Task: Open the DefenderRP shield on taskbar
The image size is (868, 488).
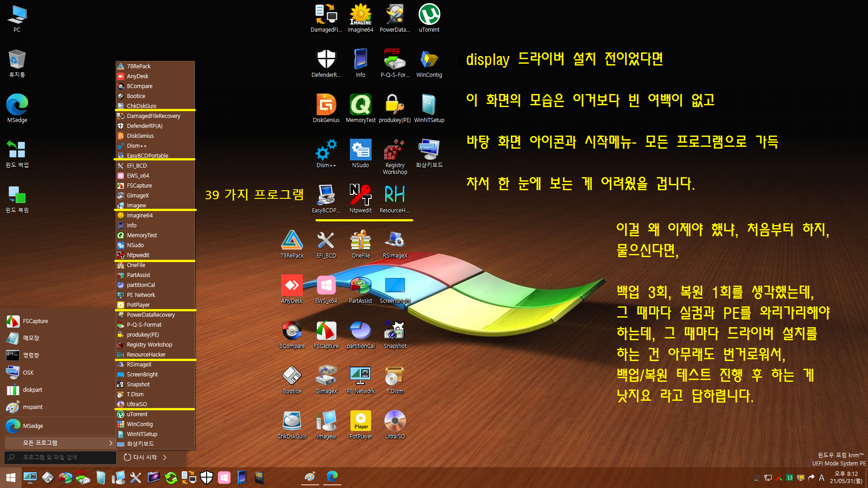Action: coord(207,477)
